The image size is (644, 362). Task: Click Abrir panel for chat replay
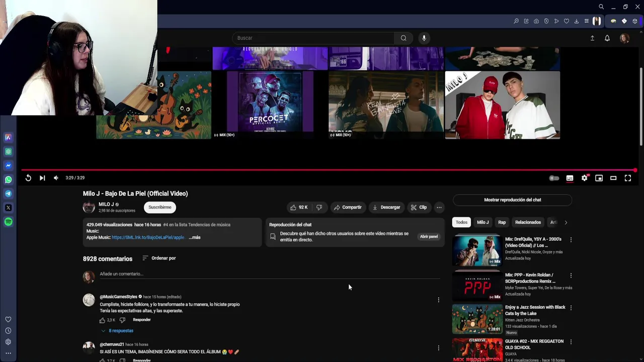click(429, 237)
